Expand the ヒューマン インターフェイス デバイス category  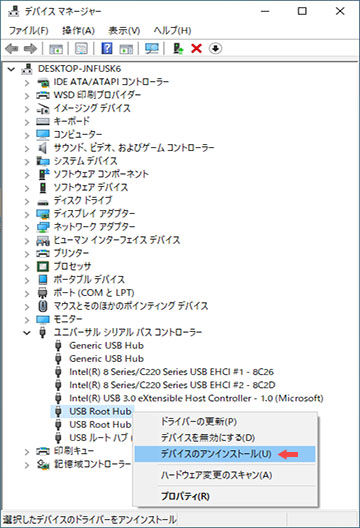click(x=27, y=241)
